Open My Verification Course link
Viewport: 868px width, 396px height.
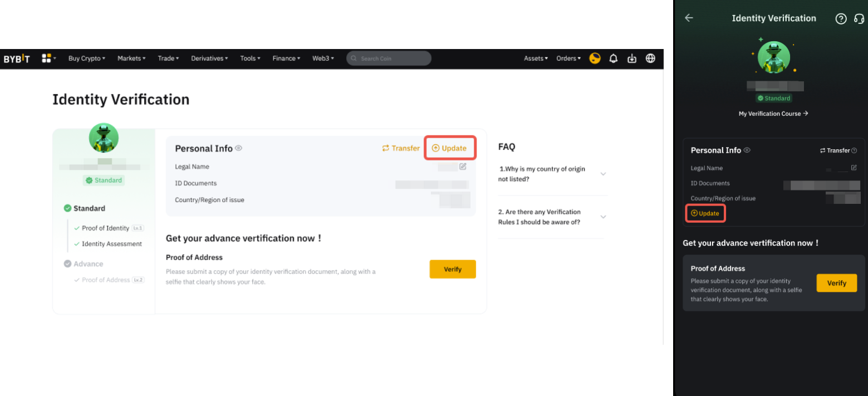[x=773, y=113]
